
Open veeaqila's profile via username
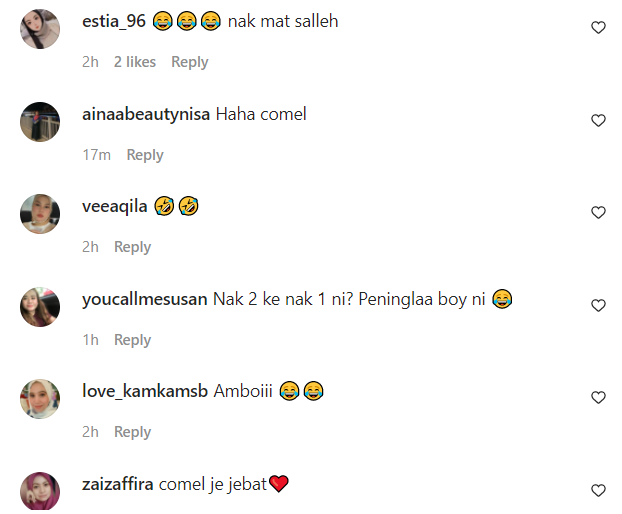coord(115,207)
